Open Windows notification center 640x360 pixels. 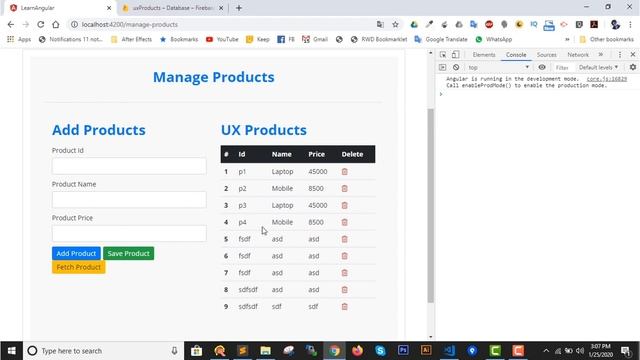point(626,351)
